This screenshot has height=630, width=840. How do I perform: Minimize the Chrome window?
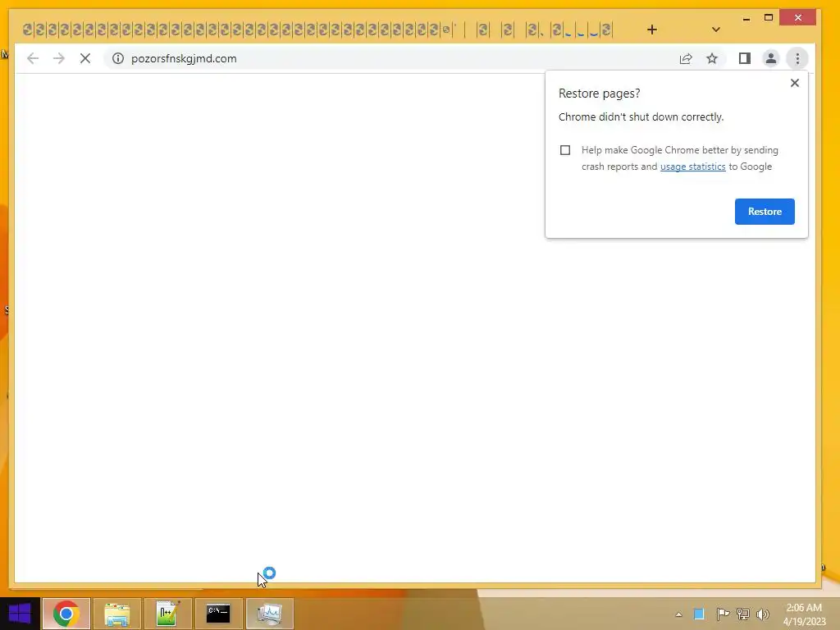tap(746, 18)
